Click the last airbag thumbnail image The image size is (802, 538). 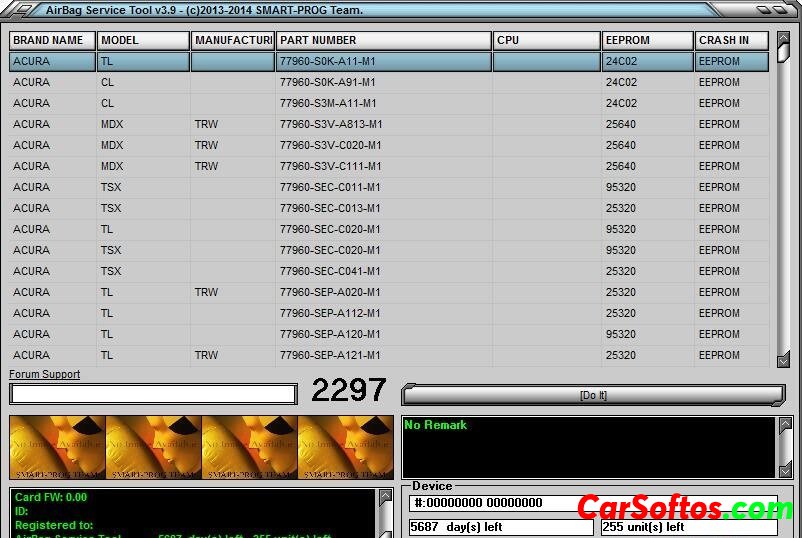tap(345, 447)
